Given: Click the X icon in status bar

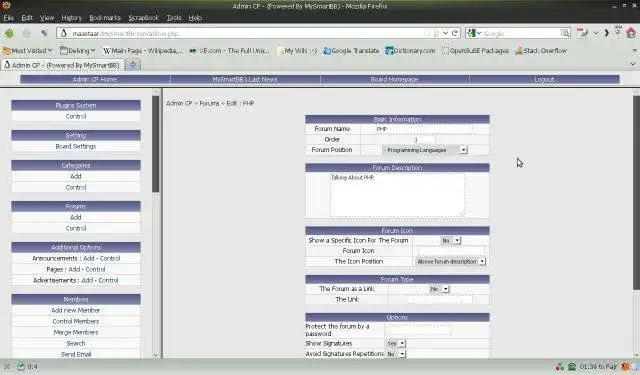Looking at the screenshot, I should coord(6,366).
